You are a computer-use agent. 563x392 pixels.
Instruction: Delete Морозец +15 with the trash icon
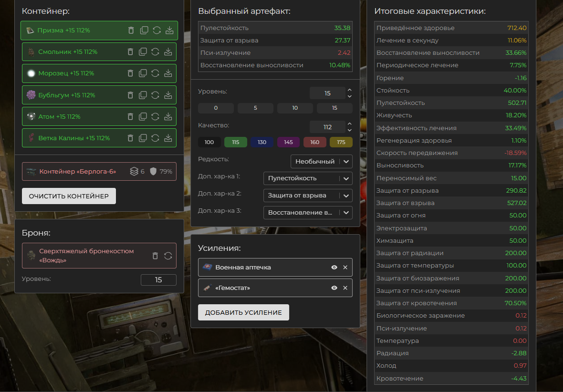pos(130,73)
